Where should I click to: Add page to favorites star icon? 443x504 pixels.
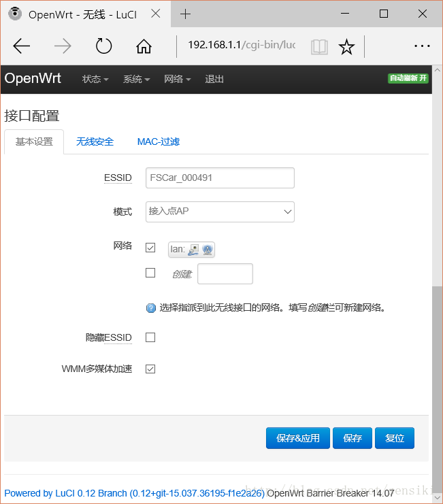tap(346, 47)
